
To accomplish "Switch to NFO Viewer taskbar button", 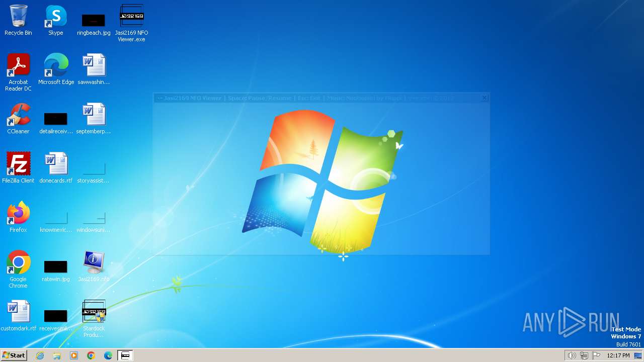I will point(125,355).
